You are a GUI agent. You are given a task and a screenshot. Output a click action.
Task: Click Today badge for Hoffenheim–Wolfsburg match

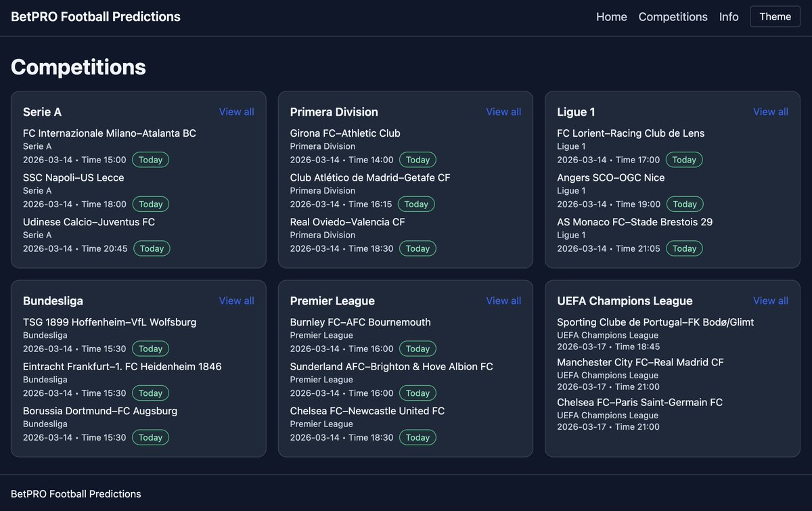point(150,349)
